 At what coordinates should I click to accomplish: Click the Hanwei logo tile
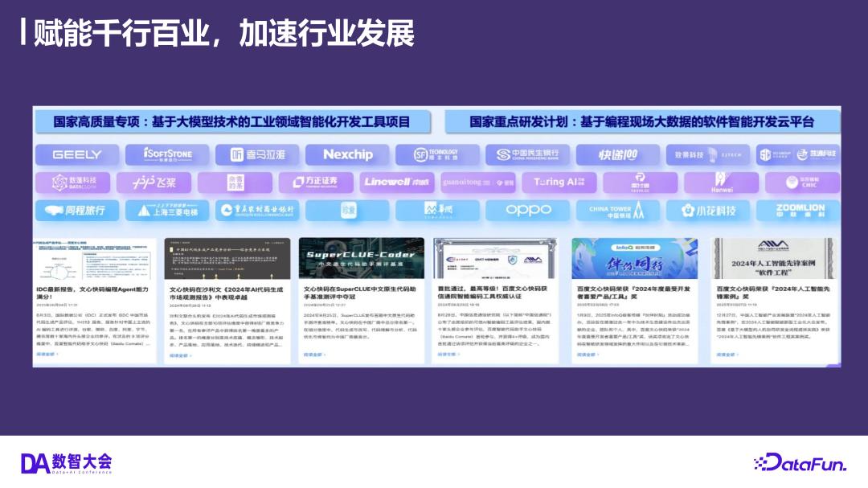click(721, 182)
